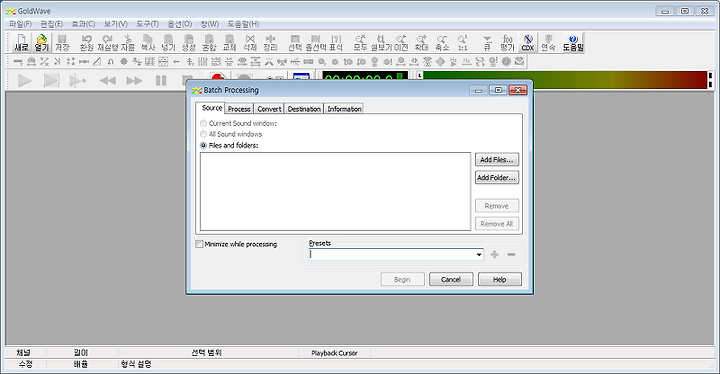Click the 선택 (Select View) toolbar icon
Screen dimensions: 720x374
(295, 43)
